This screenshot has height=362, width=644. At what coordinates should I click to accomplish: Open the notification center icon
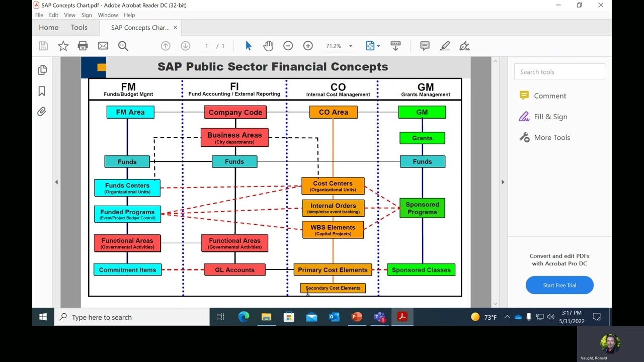point(597,317)
